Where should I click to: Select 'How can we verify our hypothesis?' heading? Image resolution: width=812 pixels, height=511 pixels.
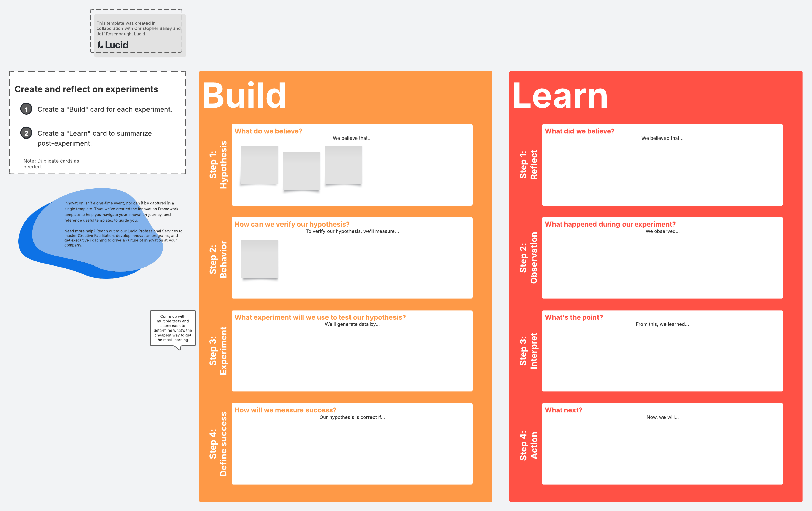point(292,224)
